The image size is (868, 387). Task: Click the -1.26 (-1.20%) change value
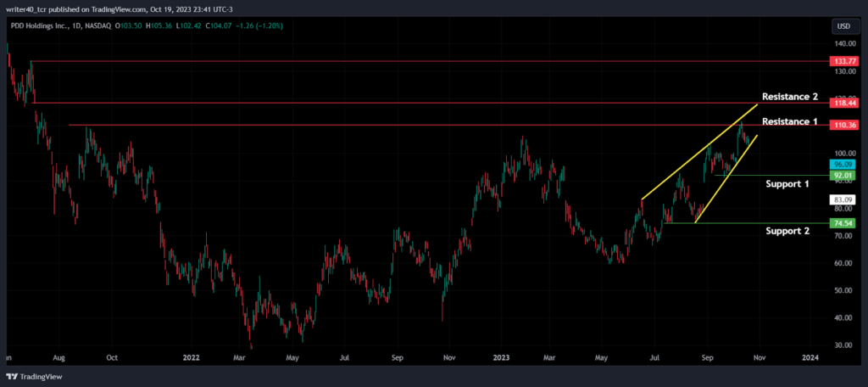point(258,25)
